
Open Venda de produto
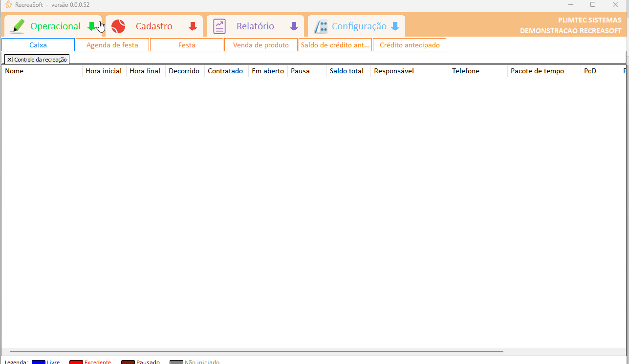tap(261, 45)
